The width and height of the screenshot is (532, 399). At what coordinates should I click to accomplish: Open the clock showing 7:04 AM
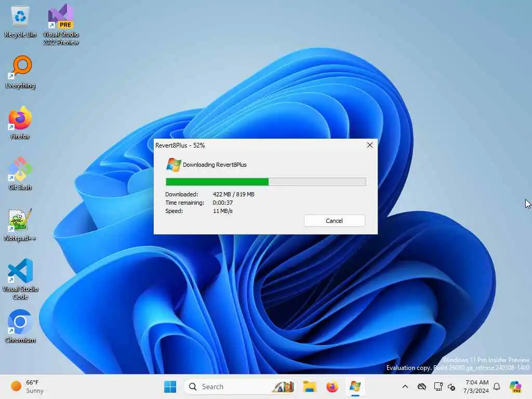476,387
